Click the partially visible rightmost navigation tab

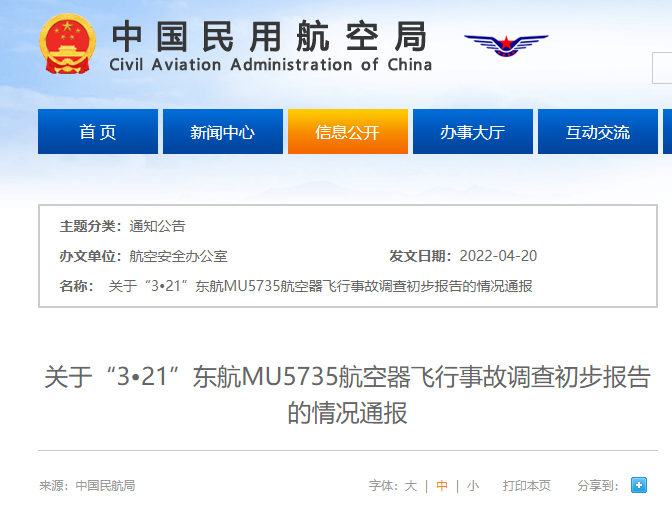click(x=667, y=132)
